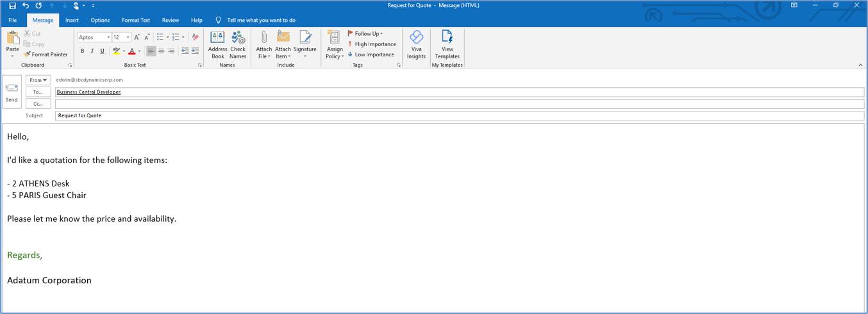Switch to the Insert tab

click(72, 21)
